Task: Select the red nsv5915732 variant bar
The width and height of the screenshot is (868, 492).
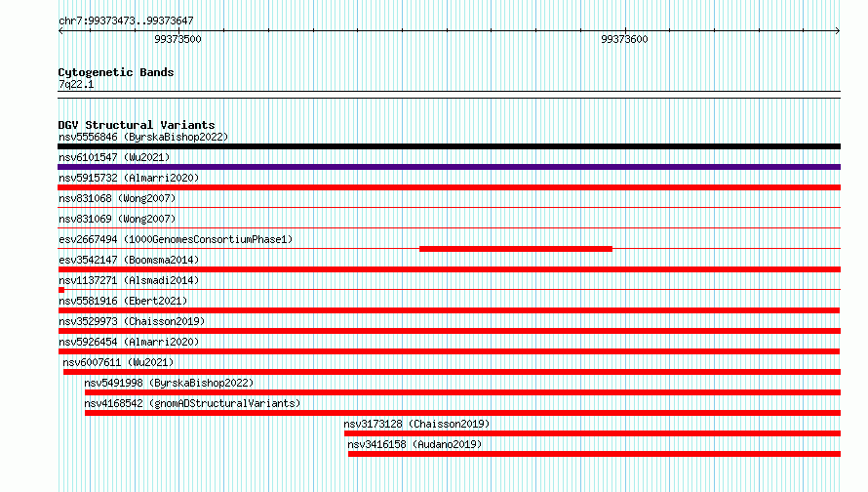Action: pos(449,187)
